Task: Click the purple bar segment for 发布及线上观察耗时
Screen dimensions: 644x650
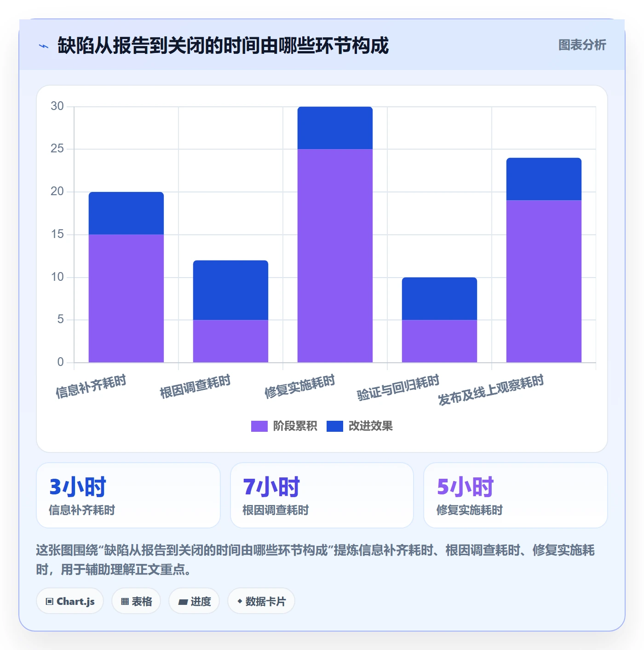Action: 544,281
